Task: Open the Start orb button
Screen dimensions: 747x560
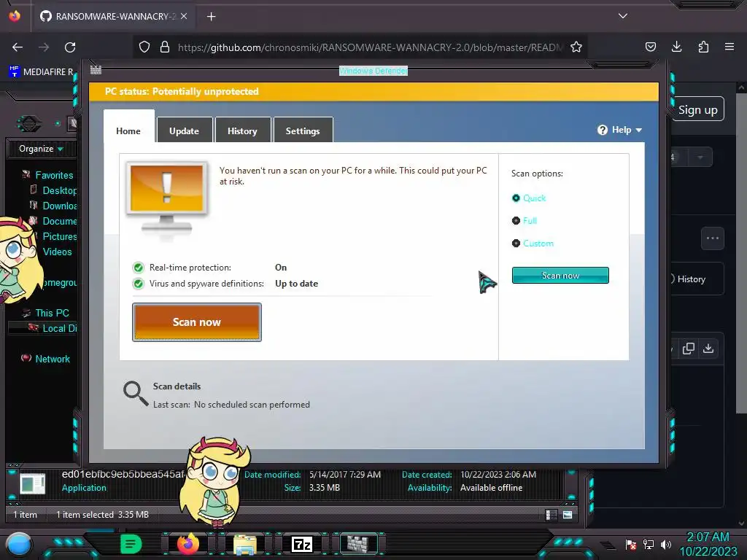Action: (x=18, y=544)
